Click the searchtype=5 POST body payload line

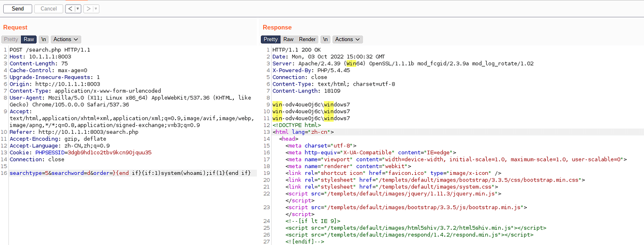(x=130, y=173)
